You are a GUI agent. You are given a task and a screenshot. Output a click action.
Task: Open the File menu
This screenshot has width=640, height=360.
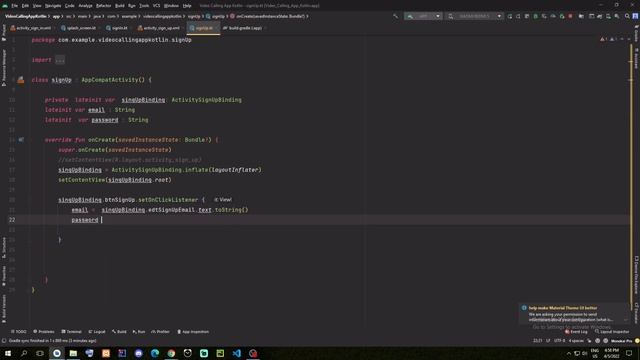(x=15, y=6)
